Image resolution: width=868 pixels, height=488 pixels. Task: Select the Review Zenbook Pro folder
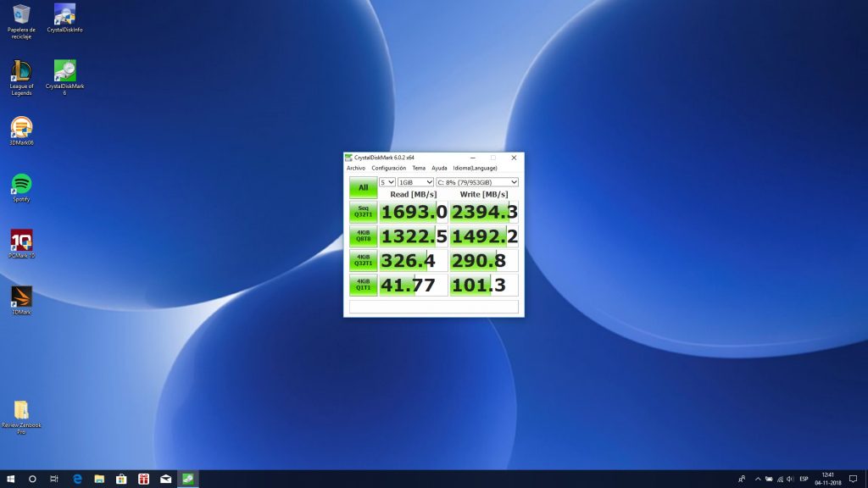(x=21, y=417)
